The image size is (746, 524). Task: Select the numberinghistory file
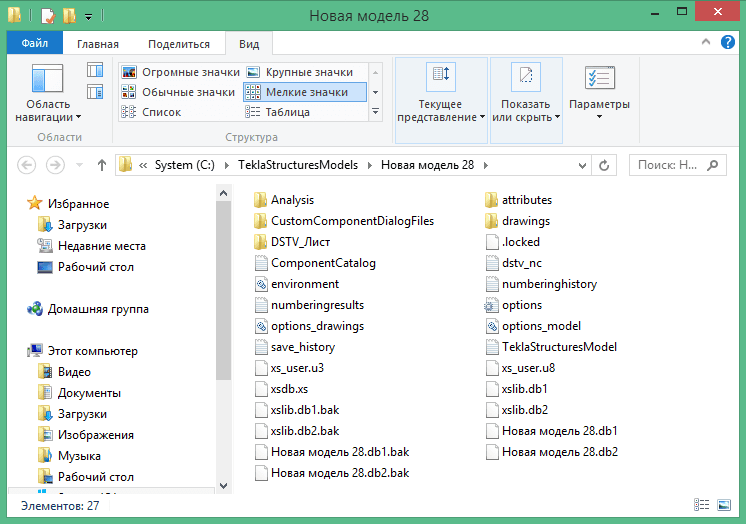pyautogui.click(x=541, y=284)
